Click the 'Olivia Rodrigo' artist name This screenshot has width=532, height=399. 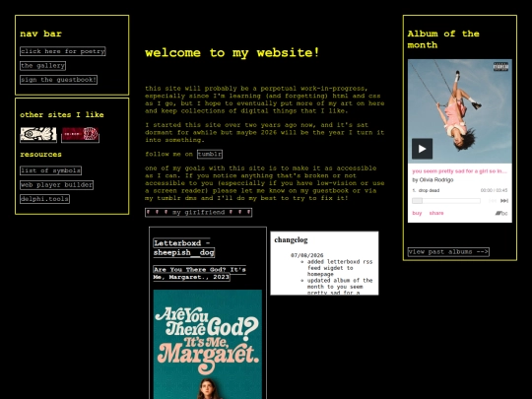[436, 180]
